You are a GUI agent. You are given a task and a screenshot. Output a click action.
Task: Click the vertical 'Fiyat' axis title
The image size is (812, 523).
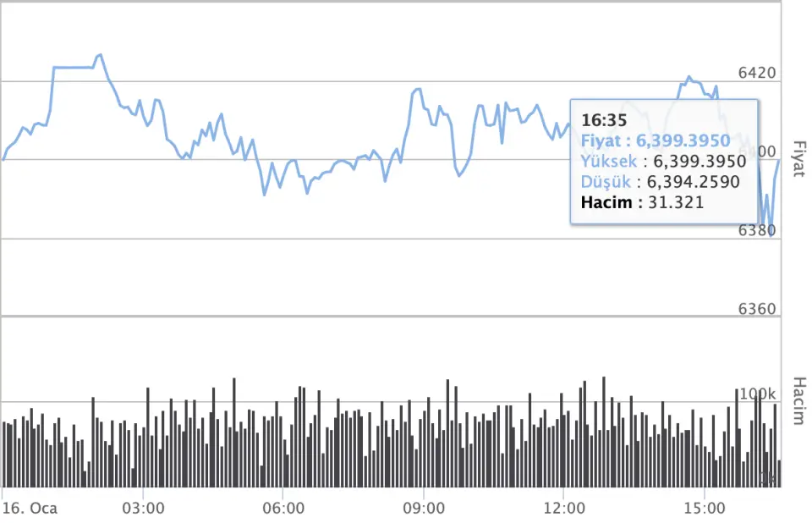796,158
